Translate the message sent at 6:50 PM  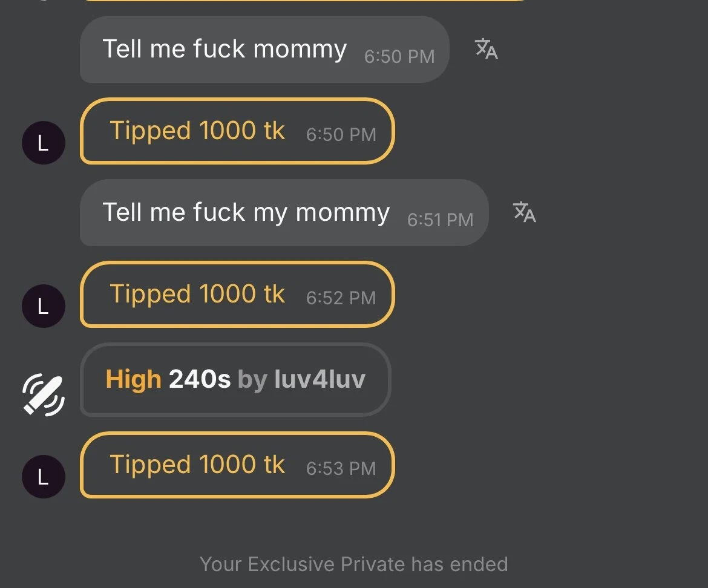(486, 49)
